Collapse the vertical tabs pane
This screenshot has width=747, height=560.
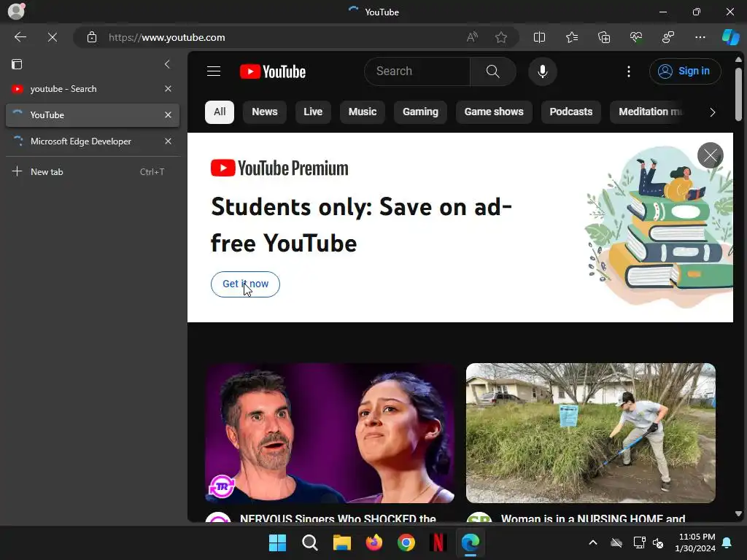[x=167, y=64]
